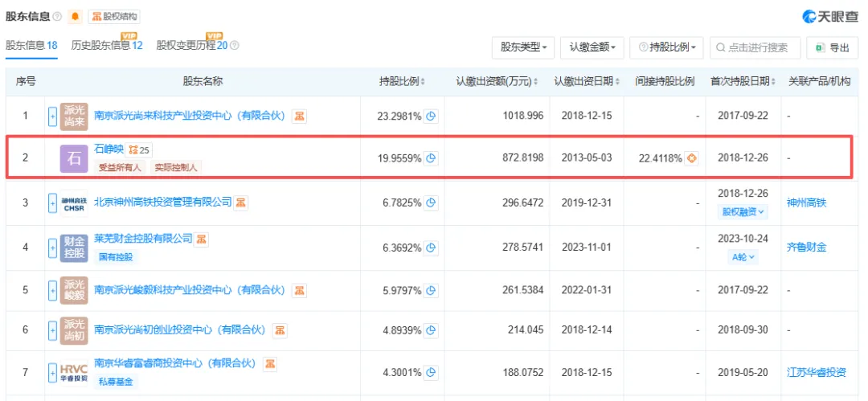
Task: Click structure icon after 南京派光峻毅 name
Action: click(x=299, y=290)
